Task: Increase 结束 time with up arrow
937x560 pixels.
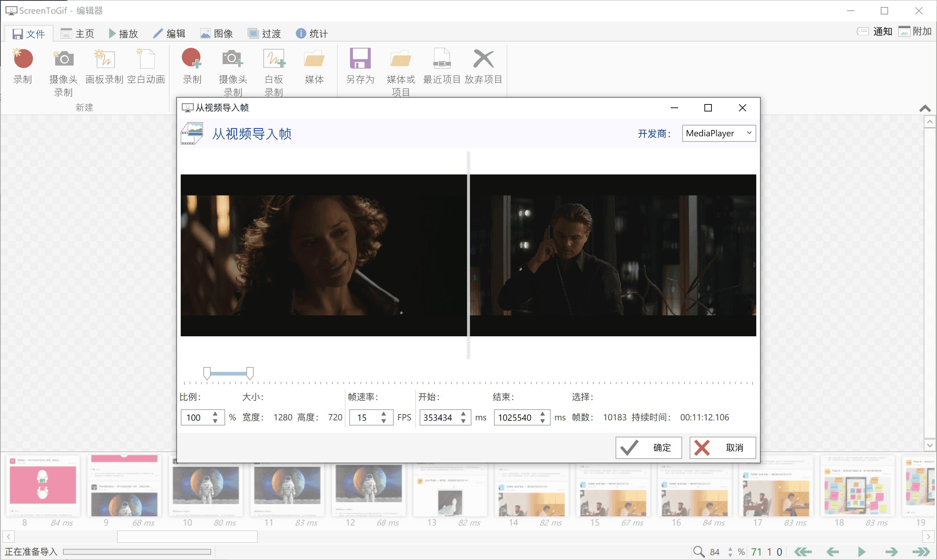Action: (543, 414)
